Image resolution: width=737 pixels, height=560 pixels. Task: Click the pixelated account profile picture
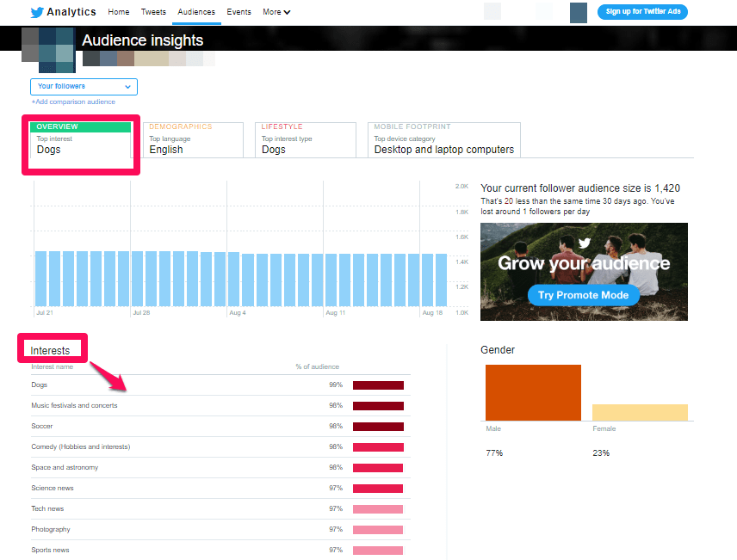pos(48,50)
